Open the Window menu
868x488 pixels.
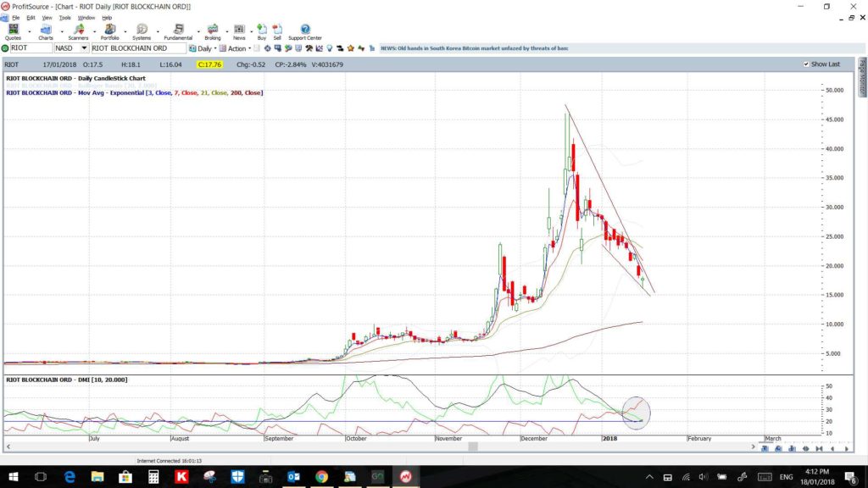point(86,18)
